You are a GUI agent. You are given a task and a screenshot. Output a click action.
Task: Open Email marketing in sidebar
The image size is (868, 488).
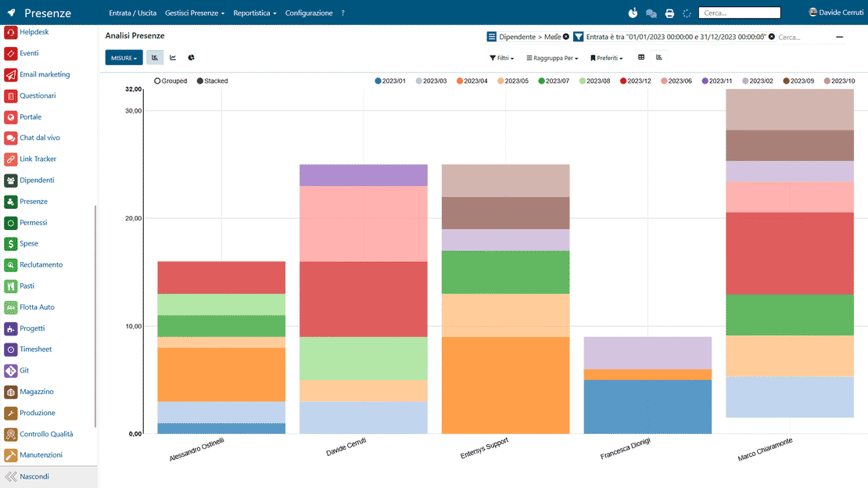pyautogui.click(x=37, y=75)
